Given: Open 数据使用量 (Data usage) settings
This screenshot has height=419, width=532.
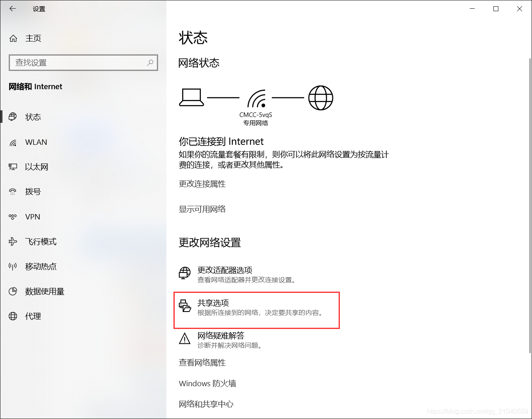Looking at the screenshot, I should [x=13, y=291].
